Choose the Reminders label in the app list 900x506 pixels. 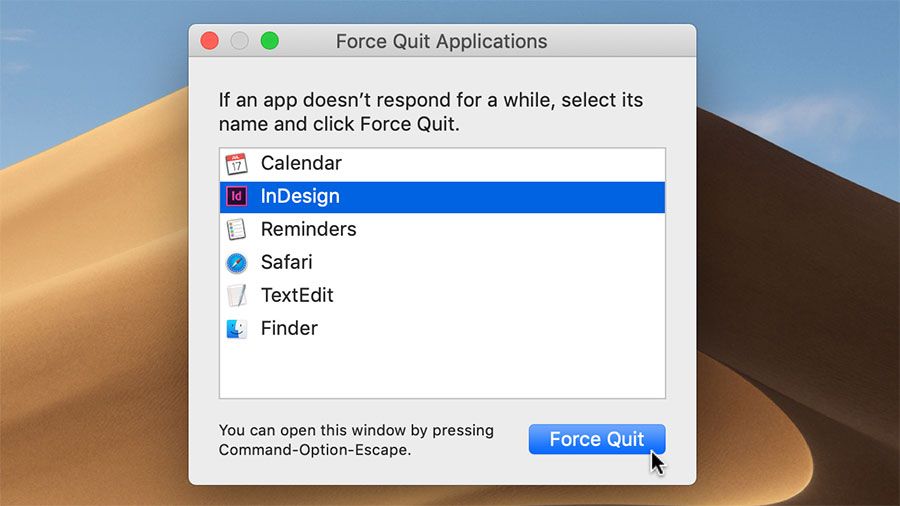click(x=308, y=229)
